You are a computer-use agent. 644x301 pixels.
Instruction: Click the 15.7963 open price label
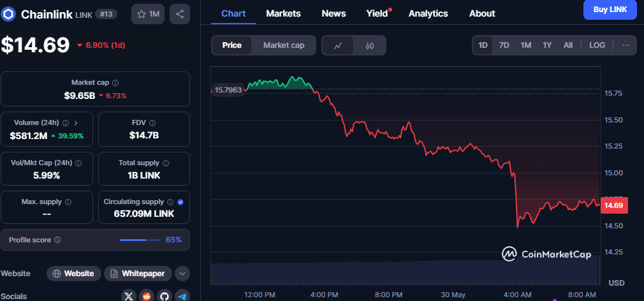(x=228, y=89)
